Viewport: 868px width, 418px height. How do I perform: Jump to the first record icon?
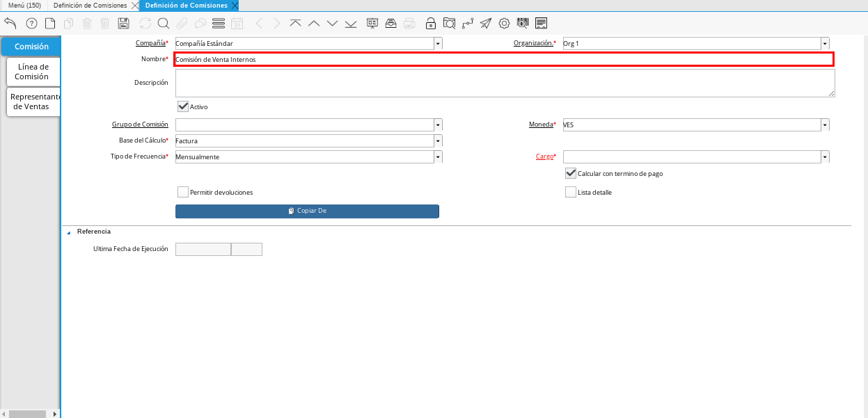295,23
